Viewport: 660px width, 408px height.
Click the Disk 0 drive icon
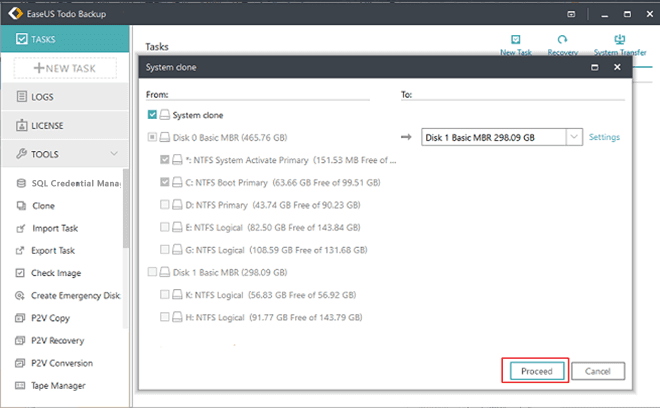(165, 137)
